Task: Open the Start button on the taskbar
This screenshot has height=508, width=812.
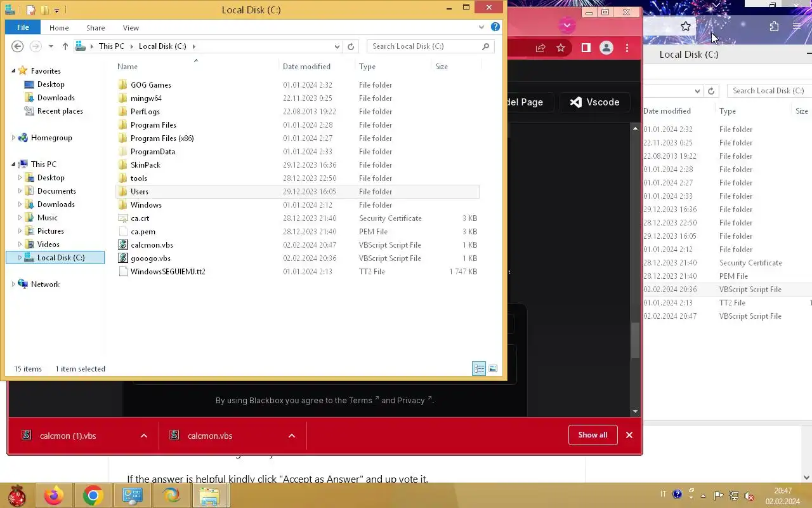Action: click(x=17, y=495)
